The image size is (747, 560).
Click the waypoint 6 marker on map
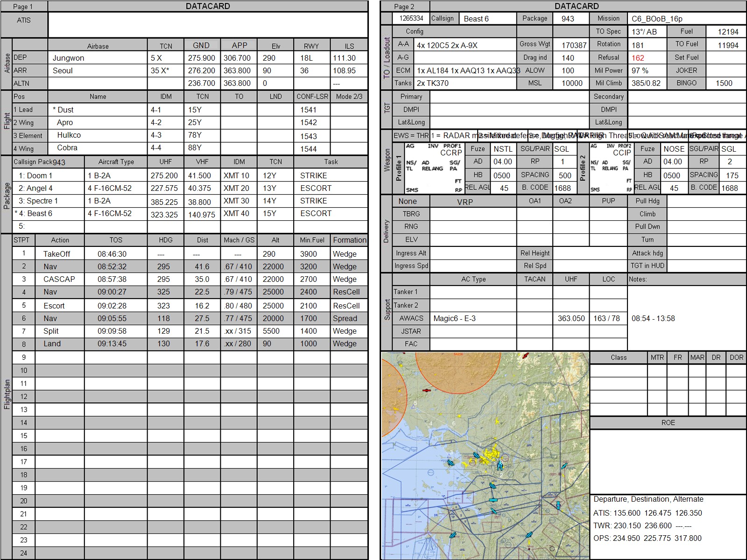pyautogui.click(x=454, y=424)
